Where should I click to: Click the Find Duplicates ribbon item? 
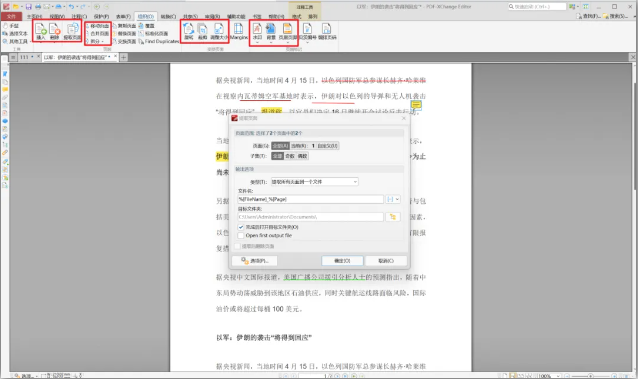coord(159,42)
